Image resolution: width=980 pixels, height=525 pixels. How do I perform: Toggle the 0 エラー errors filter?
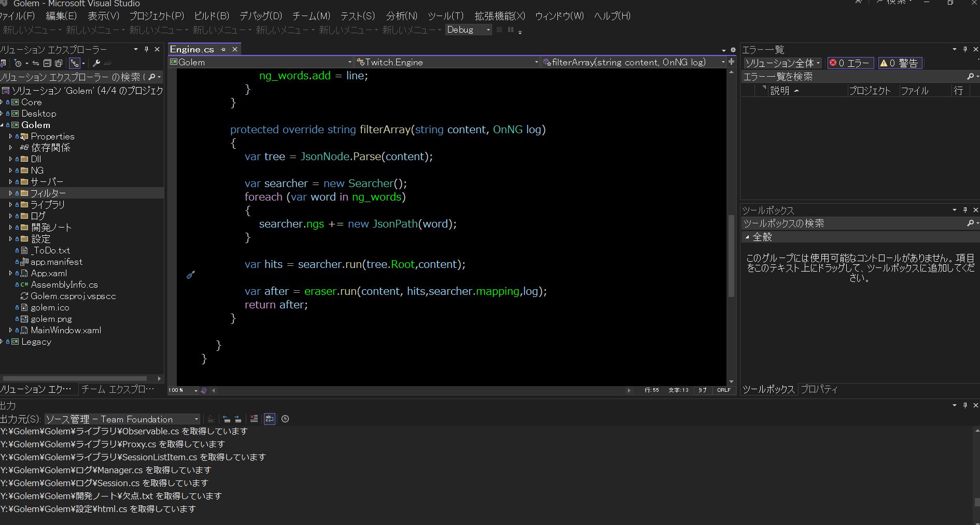(x=850, y=63)
